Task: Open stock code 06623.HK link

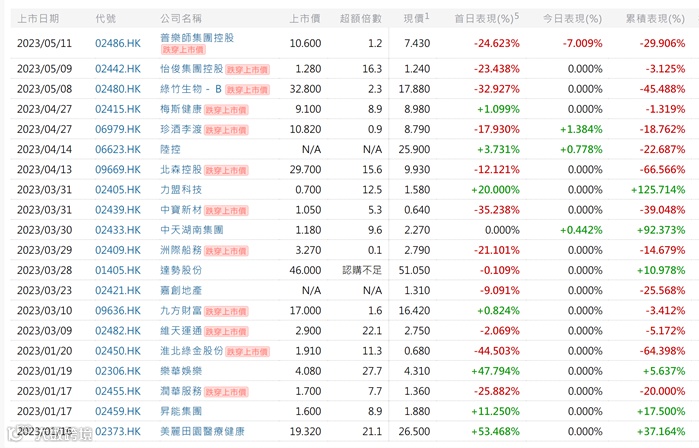Action: click(118, 149)
